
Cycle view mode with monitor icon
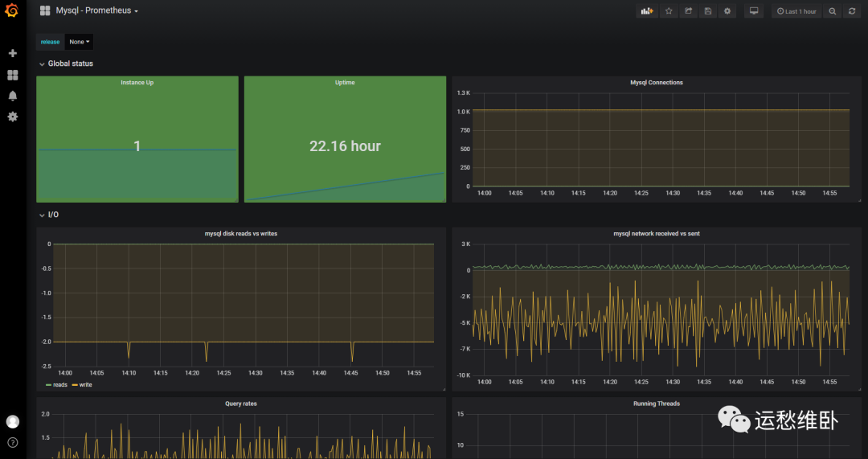(x=753, y=11)
